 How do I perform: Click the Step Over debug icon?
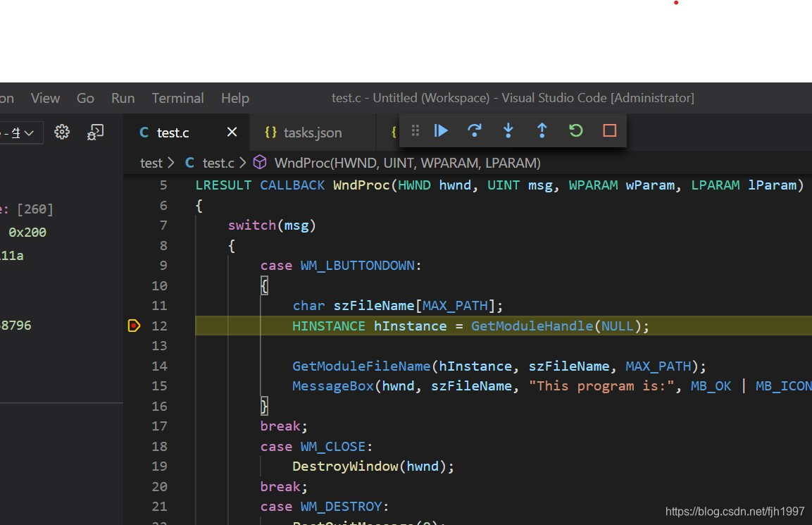coord(475,130)
